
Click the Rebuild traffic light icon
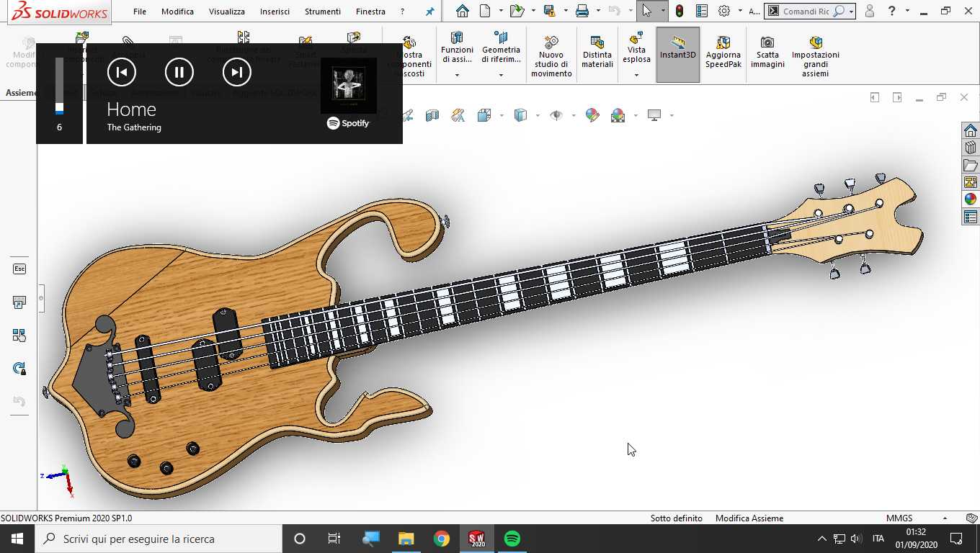(680, 11)
